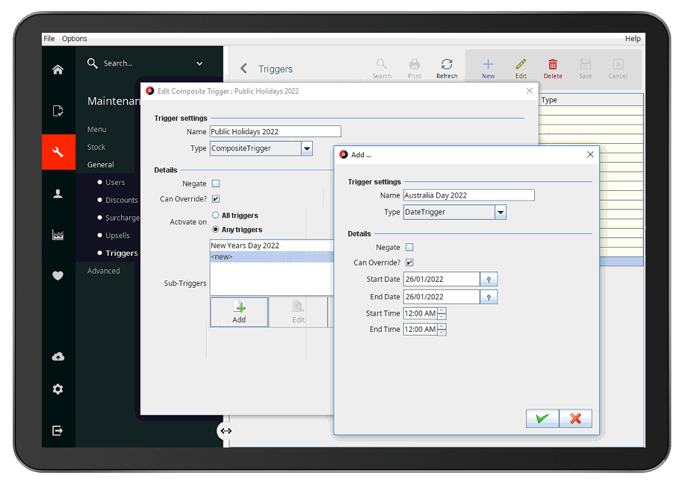Select the <new> sub-trigger row
Screen dimensions: 688x490
(x=272, y=257)
